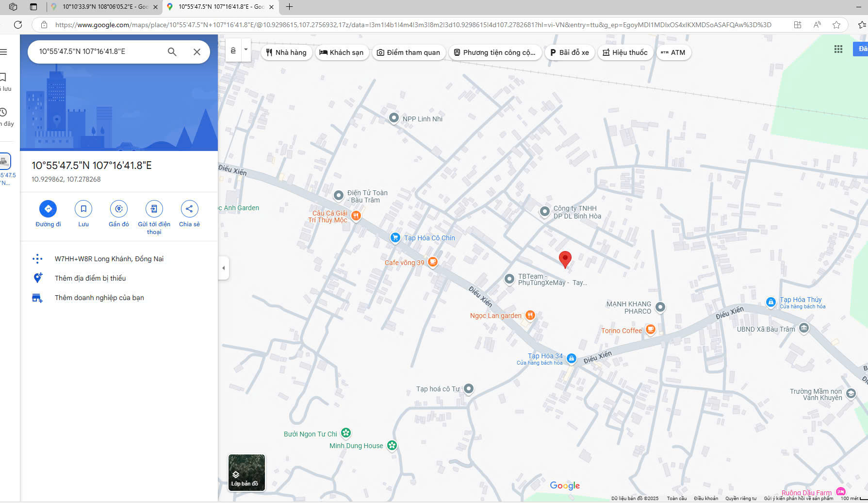Filter by ATM chip

[673, 52]
